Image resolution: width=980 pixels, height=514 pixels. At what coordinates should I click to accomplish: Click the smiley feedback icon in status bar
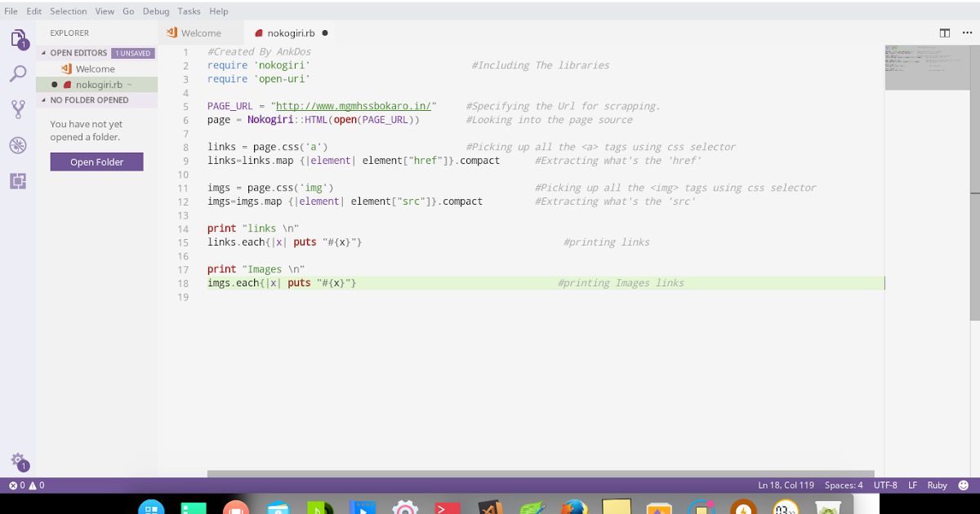click(x=962, y=485)
